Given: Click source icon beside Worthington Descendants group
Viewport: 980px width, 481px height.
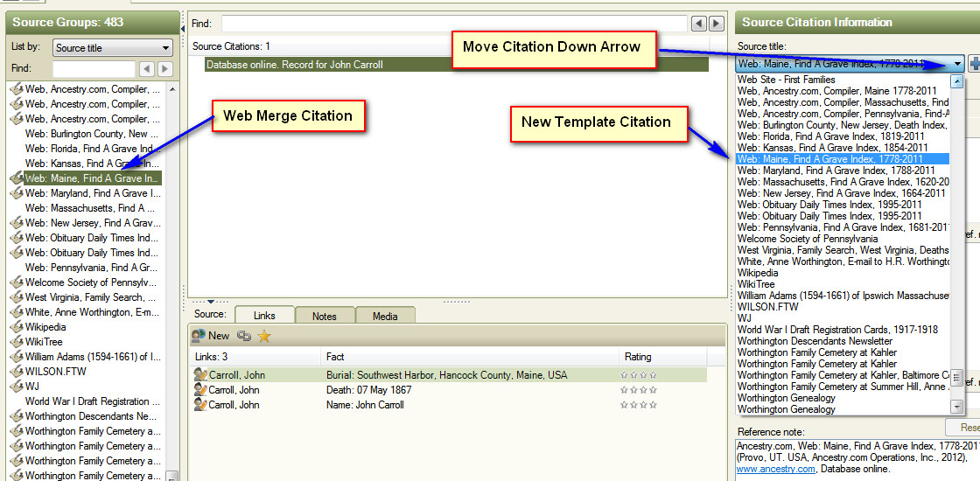Looking at the screenshot, I should (x=17, y=416).
